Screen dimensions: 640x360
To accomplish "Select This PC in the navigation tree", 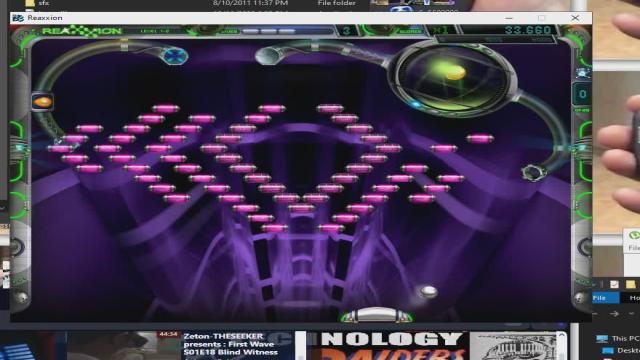I will [625, 338].
